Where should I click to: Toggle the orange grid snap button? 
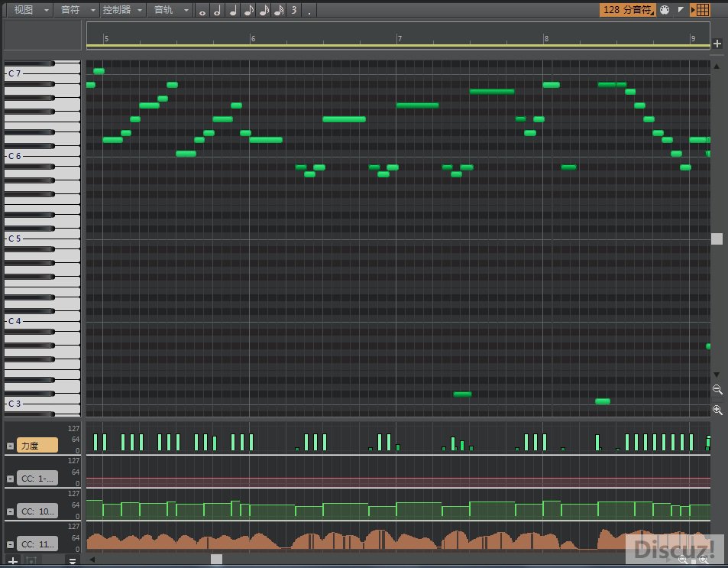point(700,10)
